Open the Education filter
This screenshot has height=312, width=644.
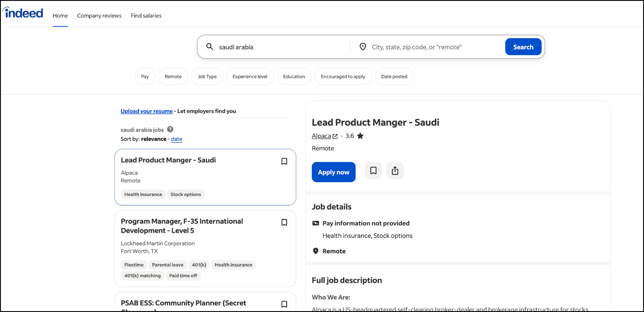[x=294, y=76]
